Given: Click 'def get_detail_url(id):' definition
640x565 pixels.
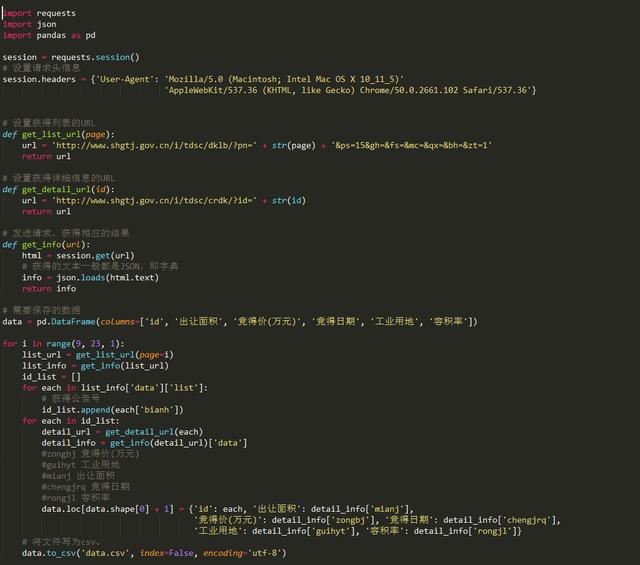Looking at the screenshot, I should click(x=58, y=189).
